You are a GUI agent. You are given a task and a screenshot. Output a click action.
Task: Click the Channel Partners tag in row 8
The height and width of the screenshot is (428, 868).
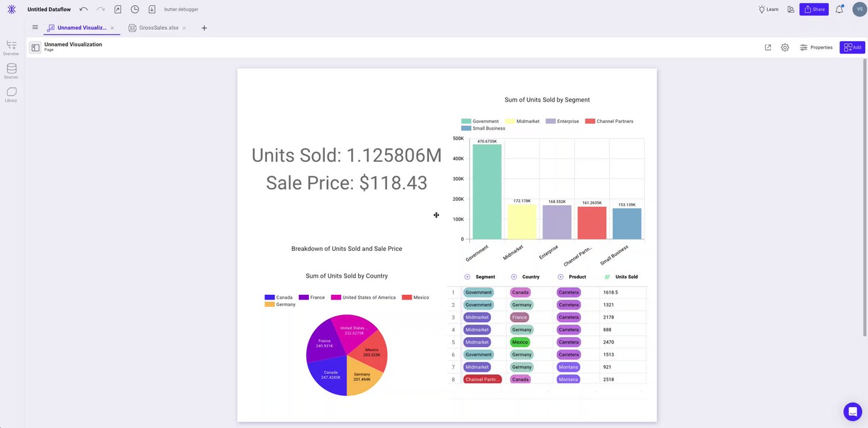pyautogui.click(x=483, y=379)
